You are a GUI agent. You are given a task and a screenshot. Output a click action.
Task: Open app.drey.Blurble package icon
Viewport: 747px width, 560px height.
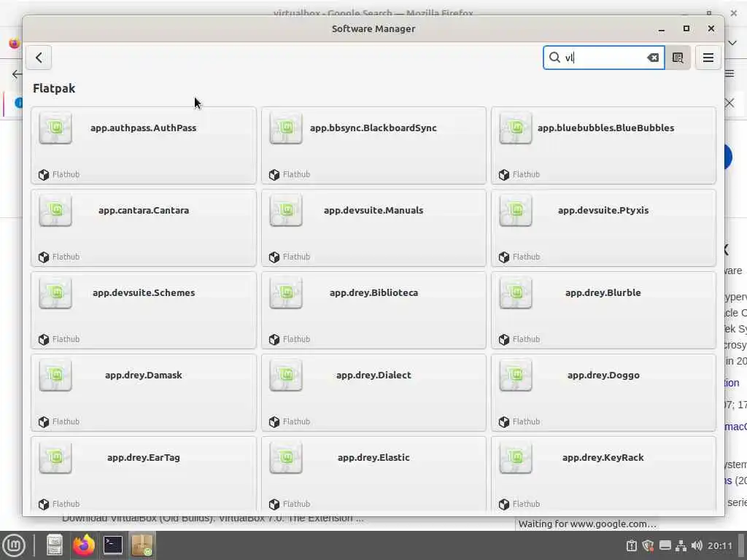point(516,292)
